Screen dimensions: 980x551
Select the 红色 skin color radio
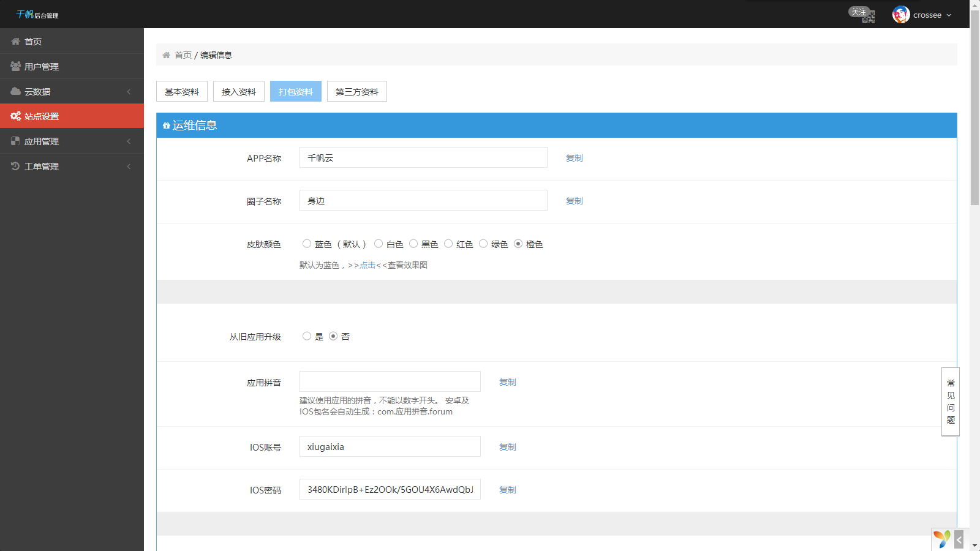(x=448, y=244)
